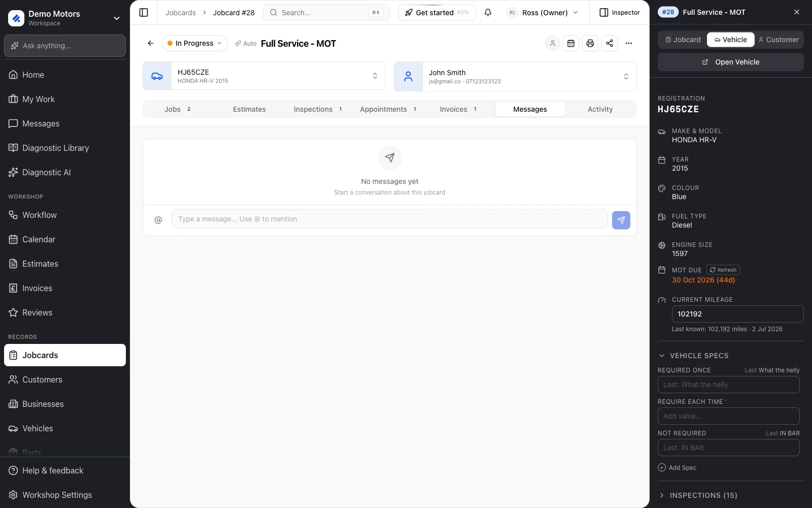812x508 pixels.
Task: Open the Reviews star item
Action: [x=65, y=312]
